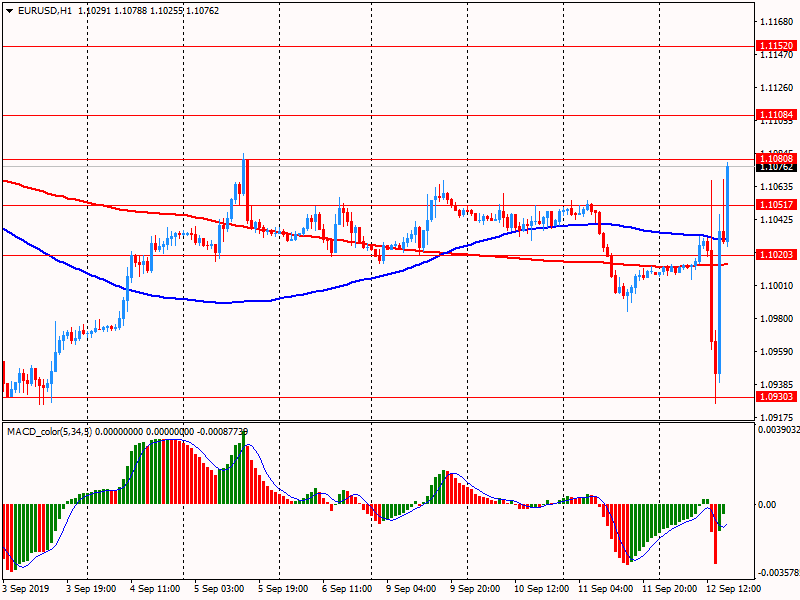Select the 1.11520 red price level label
This screenshot has width=800, height=600.
[x=776, y=46]
